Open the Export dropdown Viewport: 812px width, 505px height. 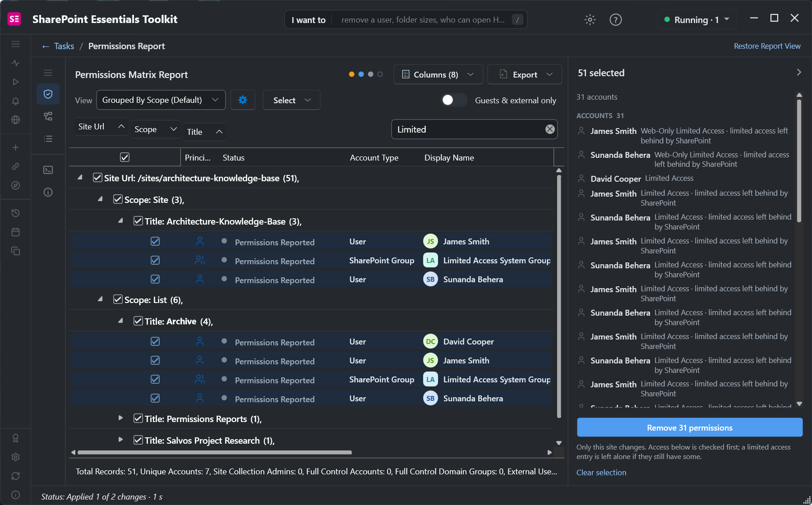tap(525, 74)
